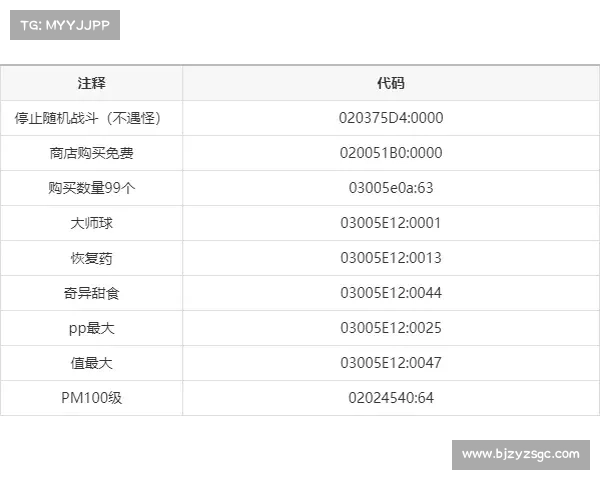Select code 02024540:64
This screenshot has height=480, width=600.
point(390,398)
